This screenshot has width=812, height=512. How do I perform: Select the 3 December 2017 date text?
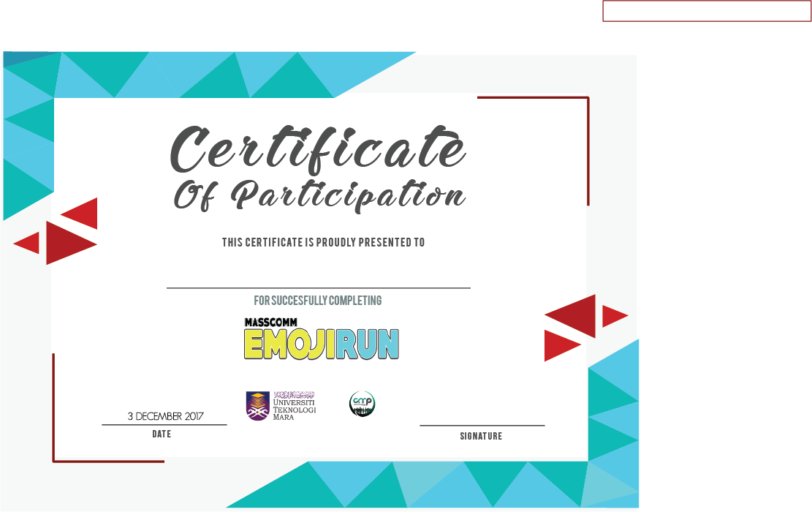click(x=165, y=416)
